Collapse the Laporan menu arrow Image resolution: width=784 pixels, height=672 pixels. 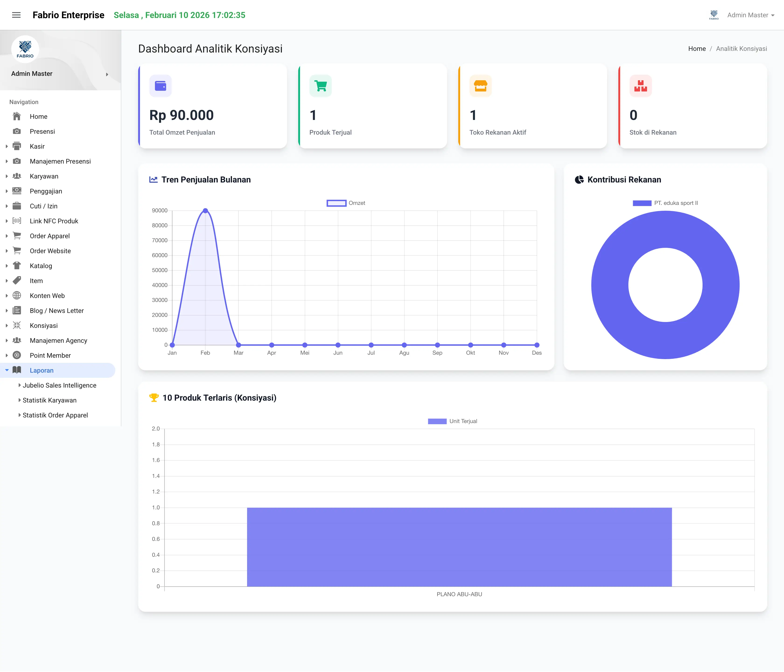pyautogui.click(x=7, y=370)
